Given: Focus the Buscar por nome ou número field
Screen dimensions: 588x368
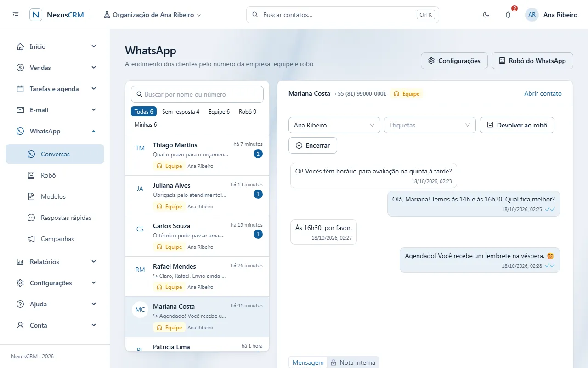Looking at the screenshot, I should pos(197,94).
